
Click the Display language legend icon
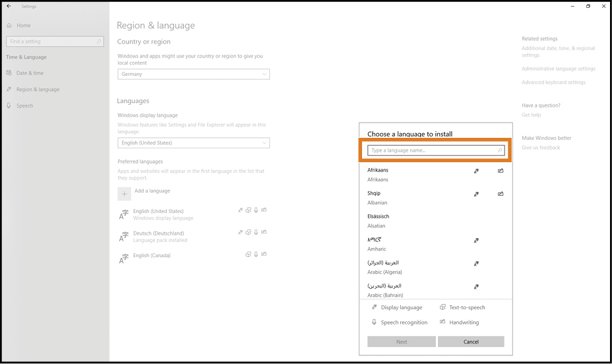pos(374,307)
